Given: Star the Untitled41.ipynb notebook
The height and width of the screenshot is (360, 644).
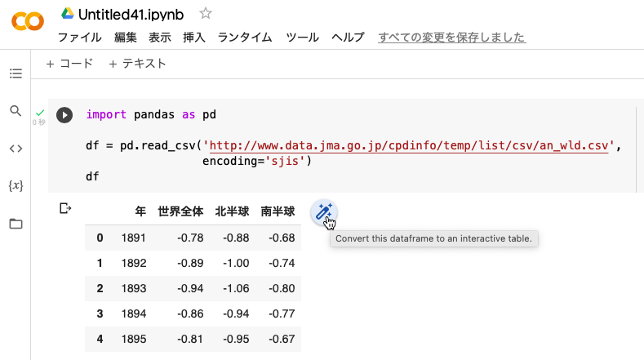Looking at the screenshot, I should [206, 14].
